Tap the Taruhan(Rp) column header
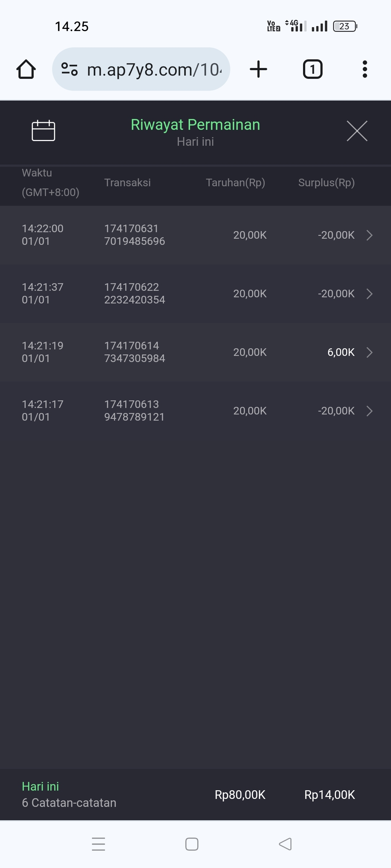Viewport: 391px width, 868px height. point(235,183)
